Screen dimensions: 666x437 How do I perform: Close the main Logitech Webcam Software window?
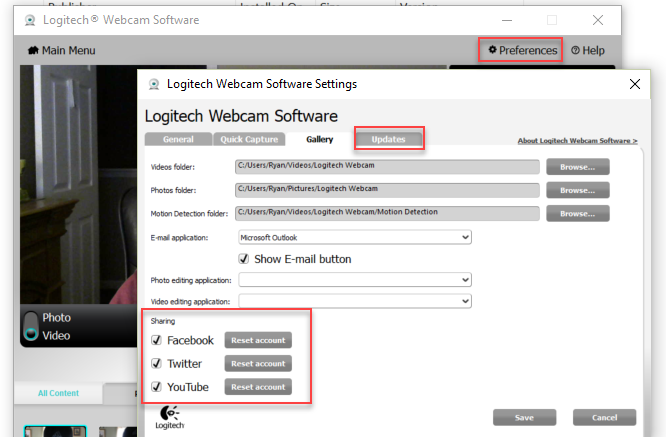[598, 20]
